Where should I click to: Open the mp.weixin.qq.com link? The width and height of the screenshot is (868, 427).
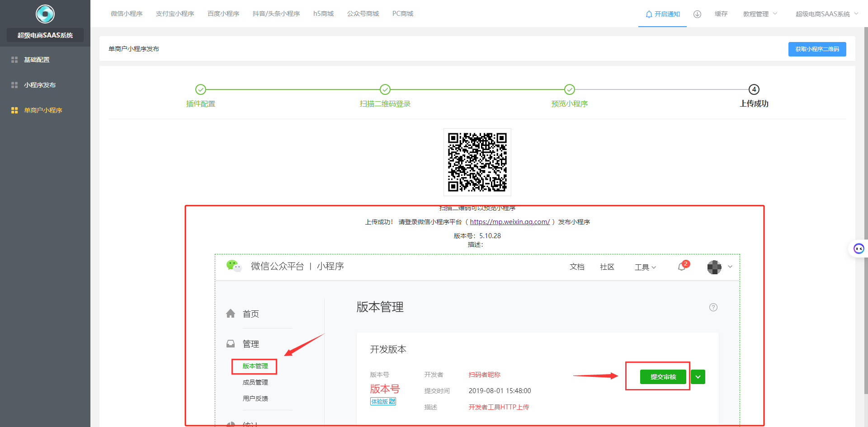pyautogui.click(x=509, y=222)
